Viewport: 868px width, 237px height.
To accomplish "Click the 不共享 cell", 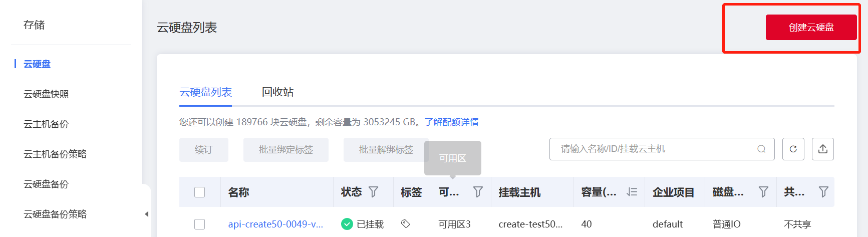I will point(797,224).
